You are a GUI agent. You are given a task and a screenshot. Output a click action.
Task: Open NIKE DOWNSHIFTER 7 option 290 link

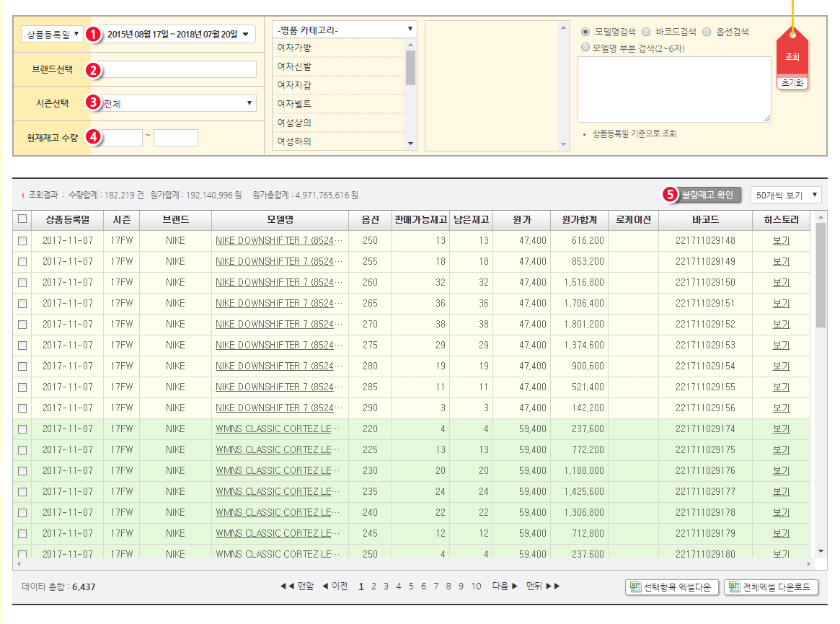coord(278,408)
